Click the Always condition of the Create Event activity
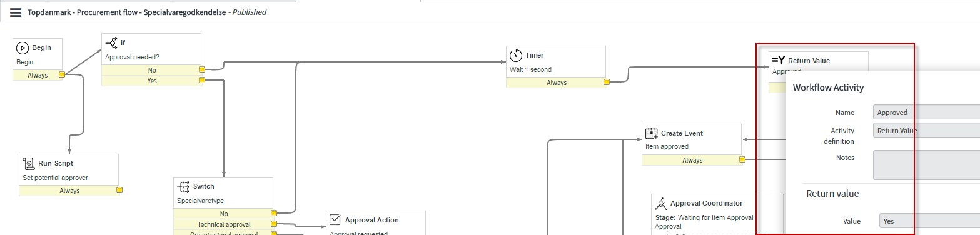The image size is (980, 235). 692,160
